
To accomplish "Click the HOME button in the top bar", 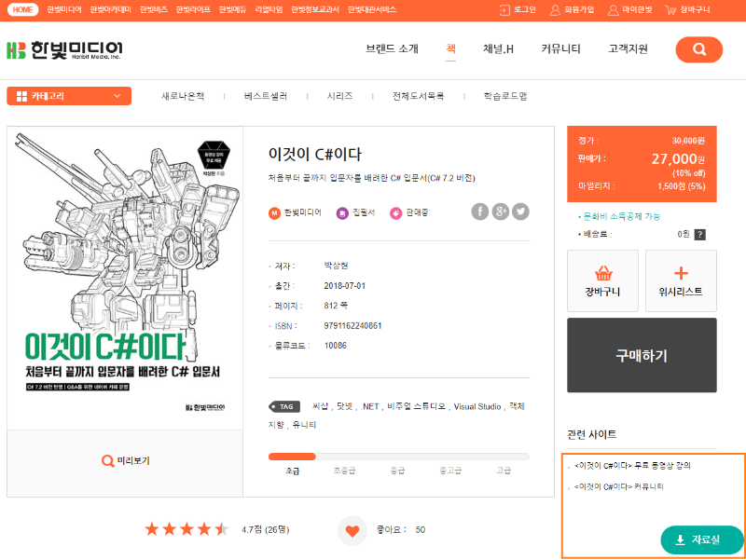I will coord(22,9).
